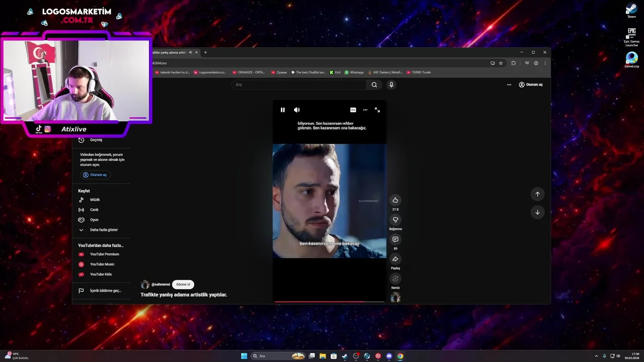Open the TURBO Turabi bookmark
This screenshot has height=362, width=644.
click(419, 72)
